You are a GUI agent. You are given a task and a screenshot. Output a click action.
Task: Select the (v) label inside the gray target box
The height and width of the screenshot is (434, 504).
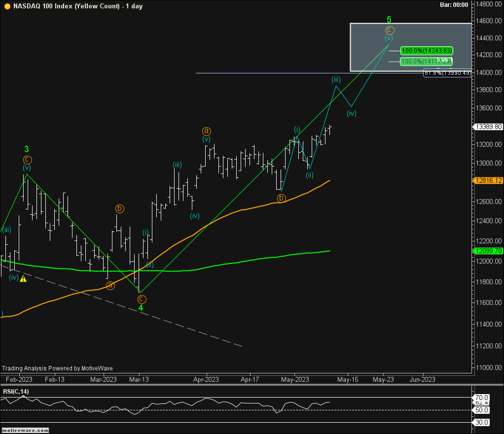(389, 38)
